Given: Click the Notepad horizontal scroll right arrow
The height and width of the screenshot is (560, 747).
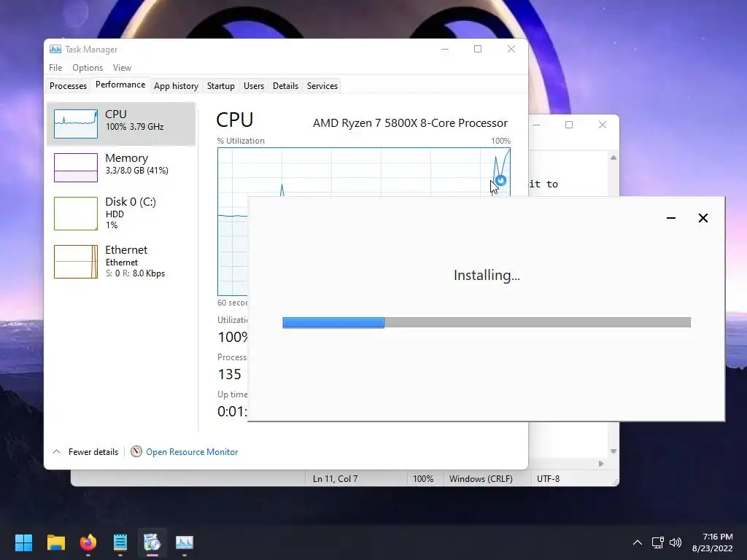Looking at the screenshot, I should point(601,463).
